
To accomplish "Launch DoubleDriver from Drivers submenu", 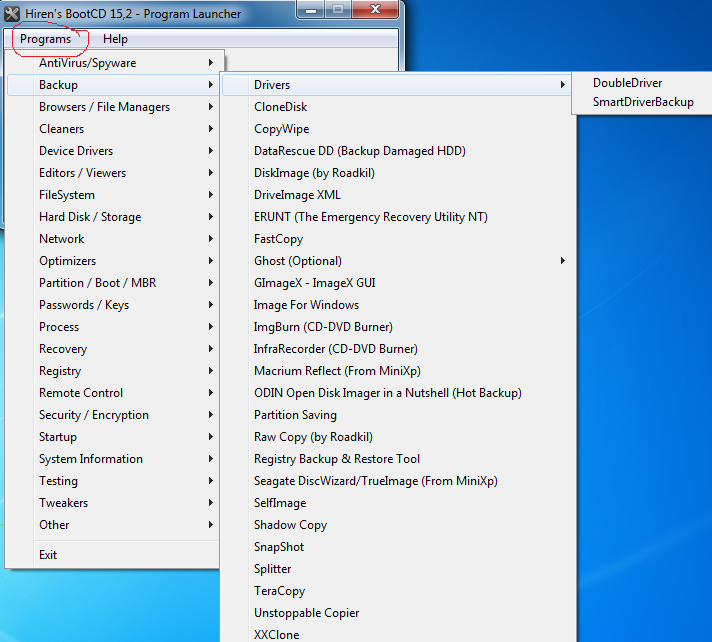I will click(x=643, y=83).
